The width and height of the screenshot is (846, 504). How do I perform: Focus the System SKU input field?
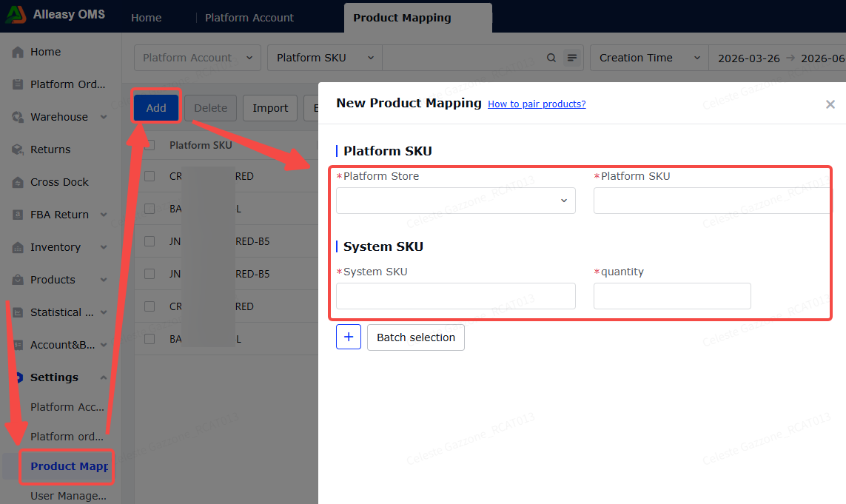pos(456,296)
